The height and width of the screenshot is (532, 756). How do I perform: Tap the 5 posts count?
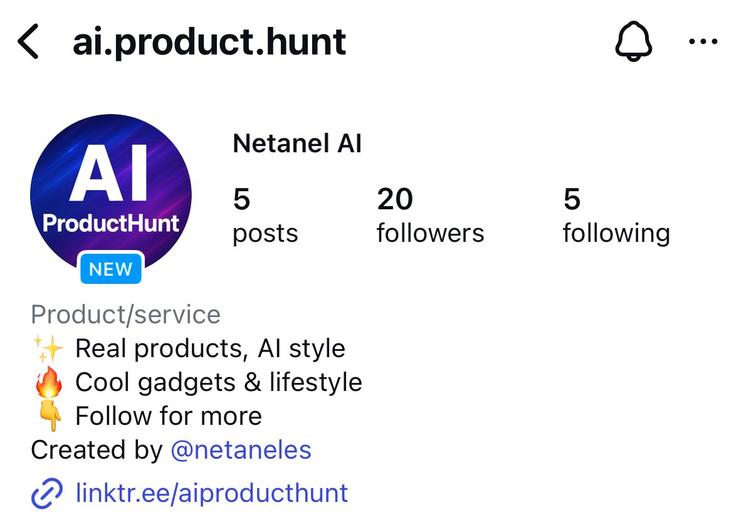coord(265,216)
